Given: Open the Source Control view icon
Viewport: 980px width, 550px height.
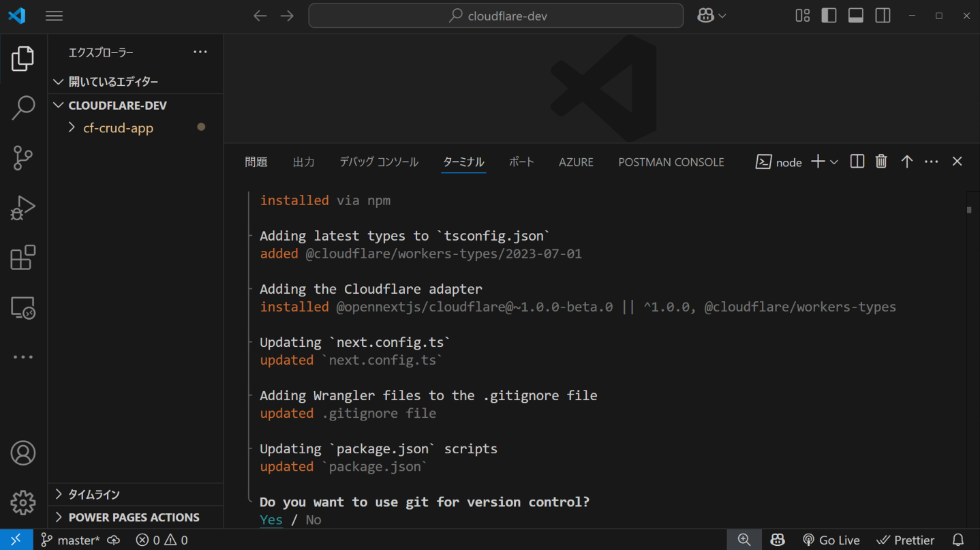Looking at the screenshot, I should [23, 158].
